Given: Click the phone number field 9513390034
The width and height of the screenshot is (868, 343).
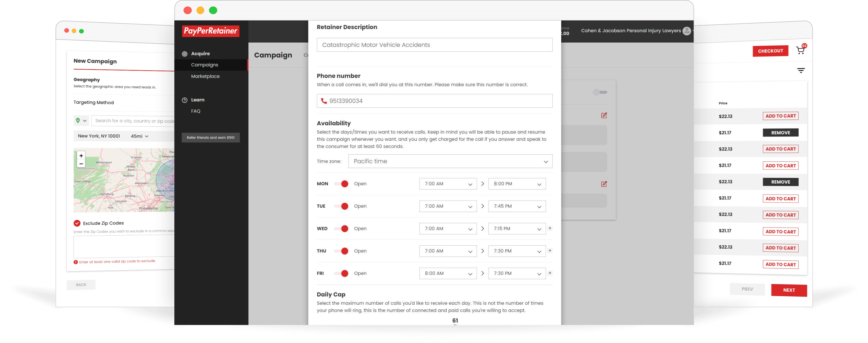Looking at the screenshot, I should tap(434, 101).
